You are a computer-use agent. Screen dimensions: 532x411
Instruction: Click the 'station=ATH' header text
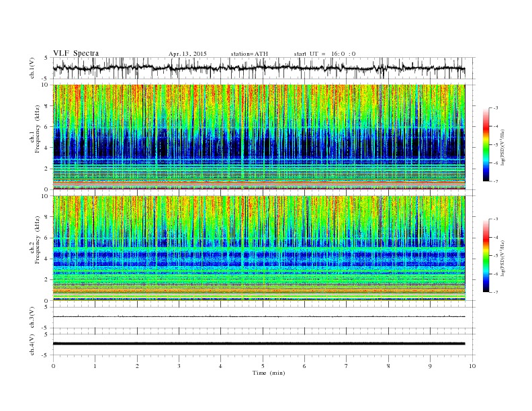pos(249,54)
